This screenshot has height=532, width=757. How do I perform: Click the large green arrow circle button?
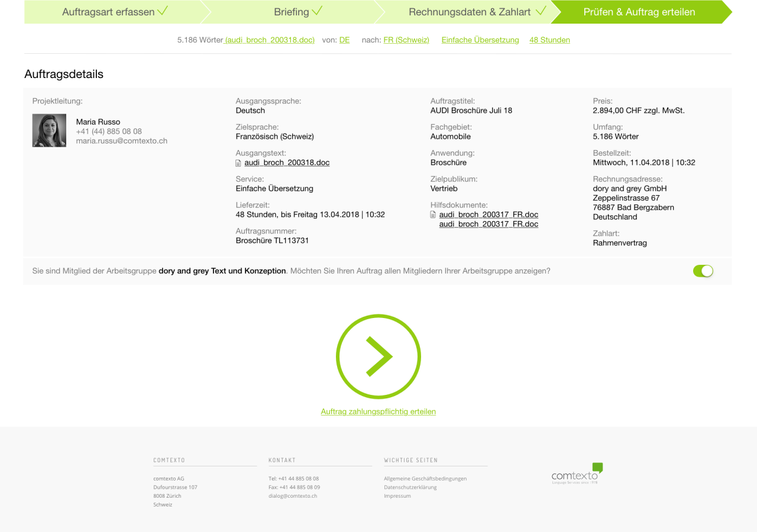click(x=378, y=357)
